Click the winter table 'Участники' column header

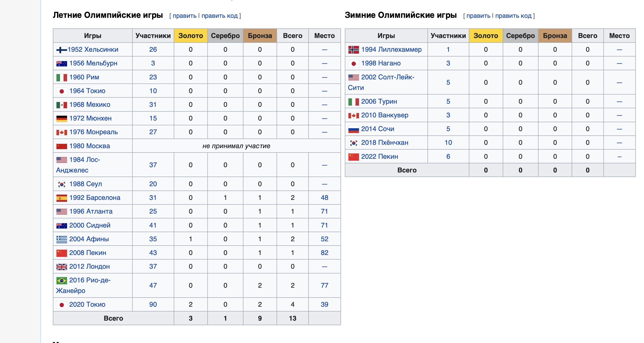click(x=448, y=36)
